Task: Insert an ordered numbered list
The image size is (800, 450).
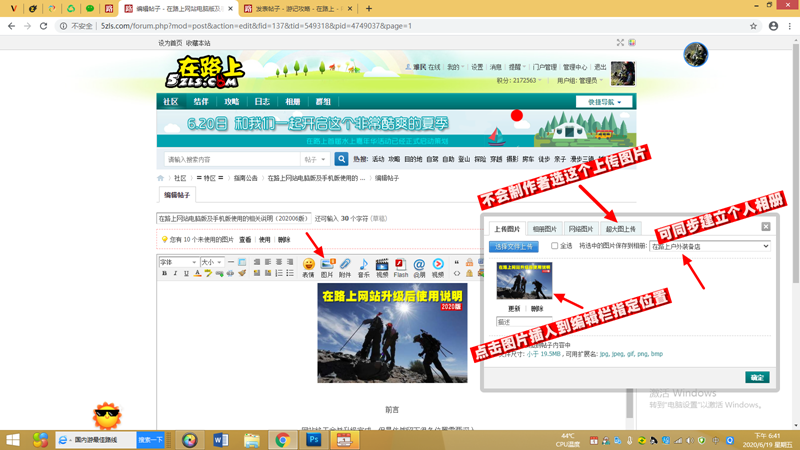Action: click(x=279, y=273)
